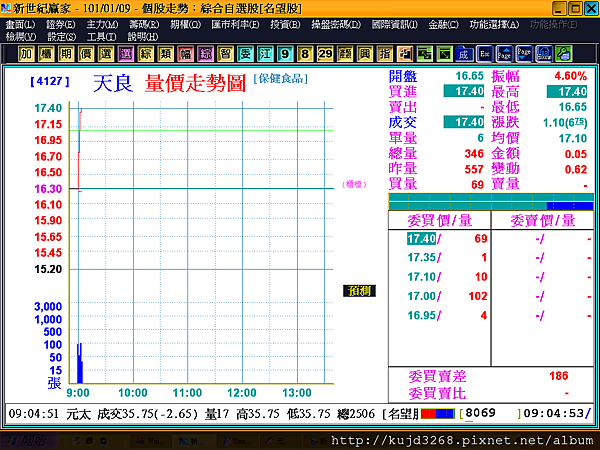Click the 17.40 bid price in 委買 list
Screen dimensions: 600x450
[x=421, y=239]
